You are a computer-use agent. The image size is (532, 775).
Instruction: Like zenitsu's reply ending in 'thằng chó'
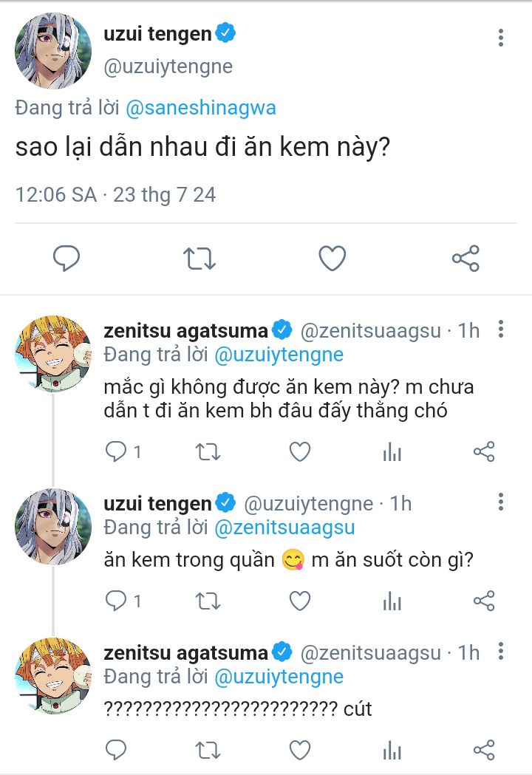(299, 451)
